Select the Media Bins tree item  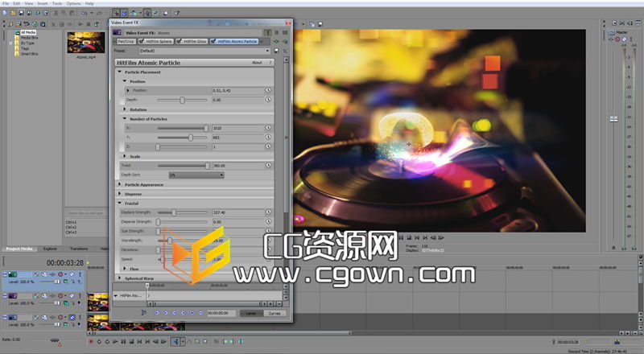[x=29, y=37]
